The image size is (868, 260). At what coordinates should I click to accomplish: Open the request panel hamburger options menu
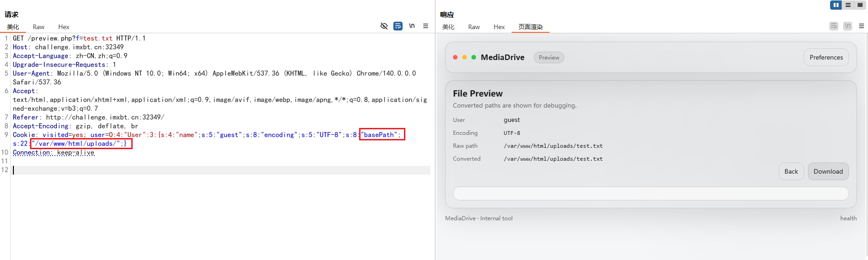click(426, 26)
